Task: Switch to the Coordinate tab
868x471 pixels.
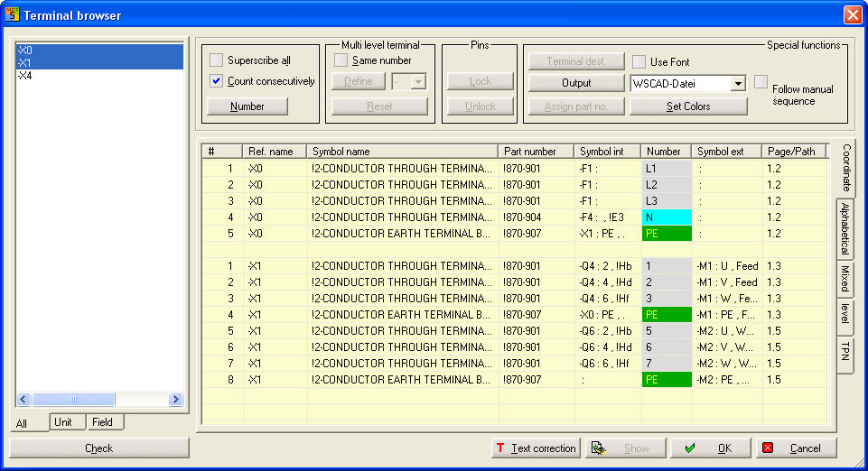Action: pyautogui.click(x=845, y=168)
